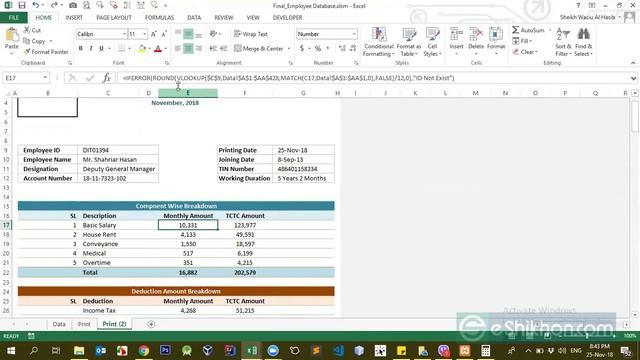
Task: Click the orientation text angle icon
Action: [213, 34]
